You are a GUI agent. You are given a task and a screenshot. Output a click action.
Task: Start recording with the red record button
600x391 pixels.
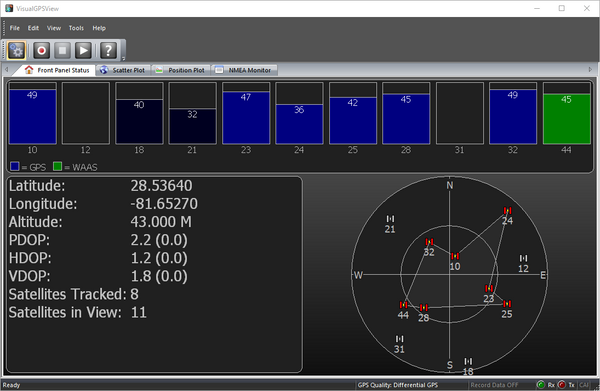point(41,50)
